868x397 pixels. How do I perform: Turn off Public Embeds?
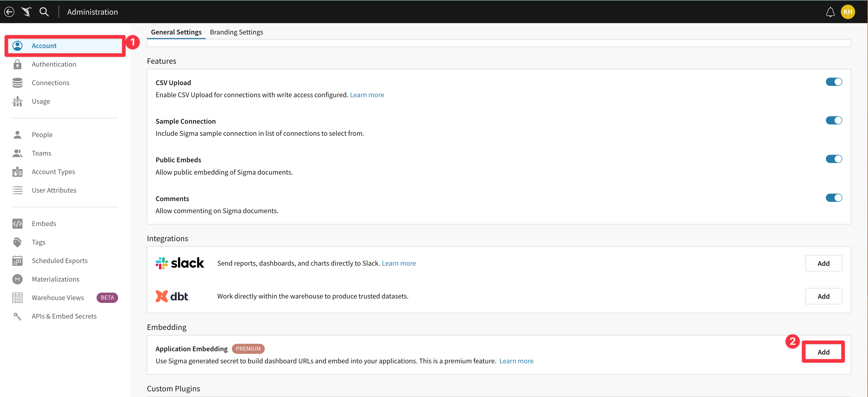pyautogui.click(x=834, y=159)
